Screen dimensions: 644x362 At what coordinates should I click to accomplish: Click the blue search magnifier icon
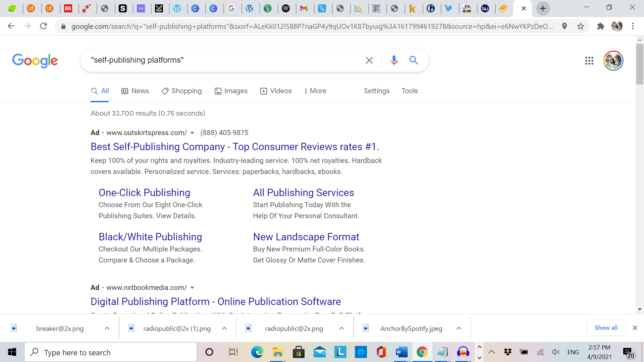click(414, 60)
